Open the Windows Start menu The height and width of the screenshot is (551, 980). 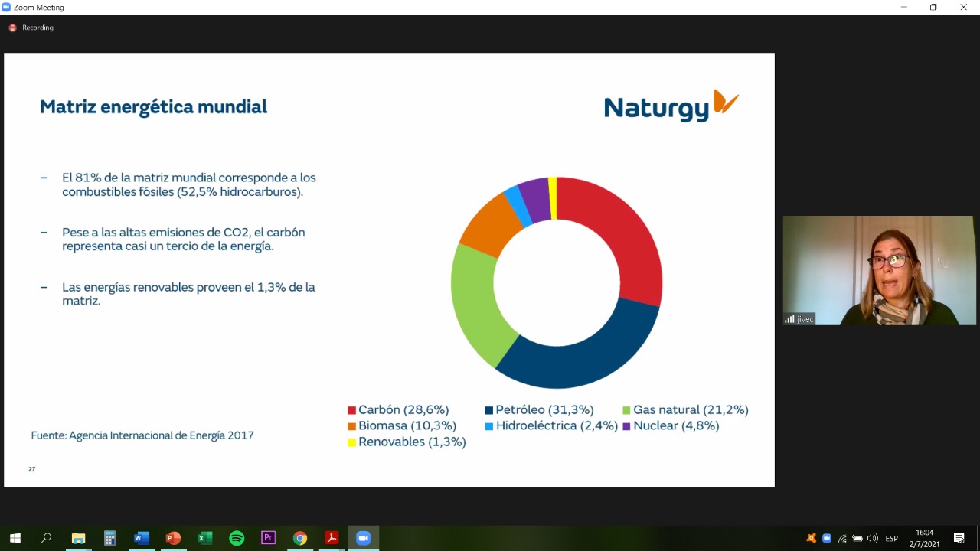(15, 538)
